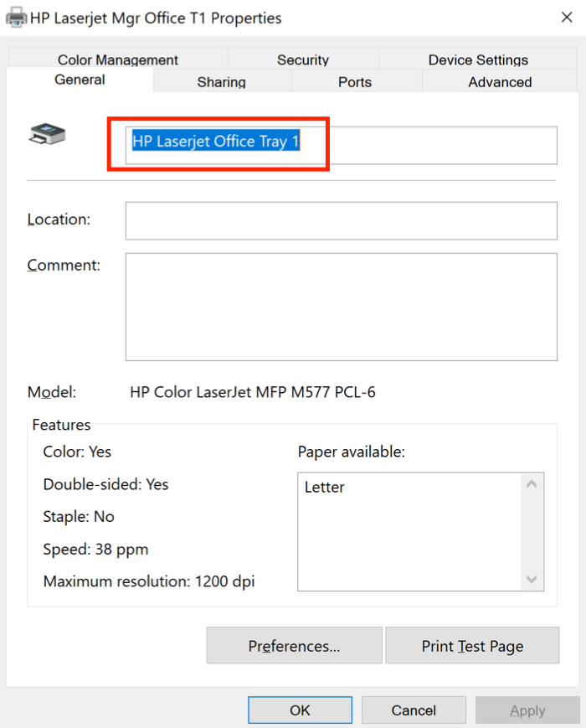Screen dimensions: 586x728
Task: Click the 'Double-sided: Yes' text
Action: (105, 484)
